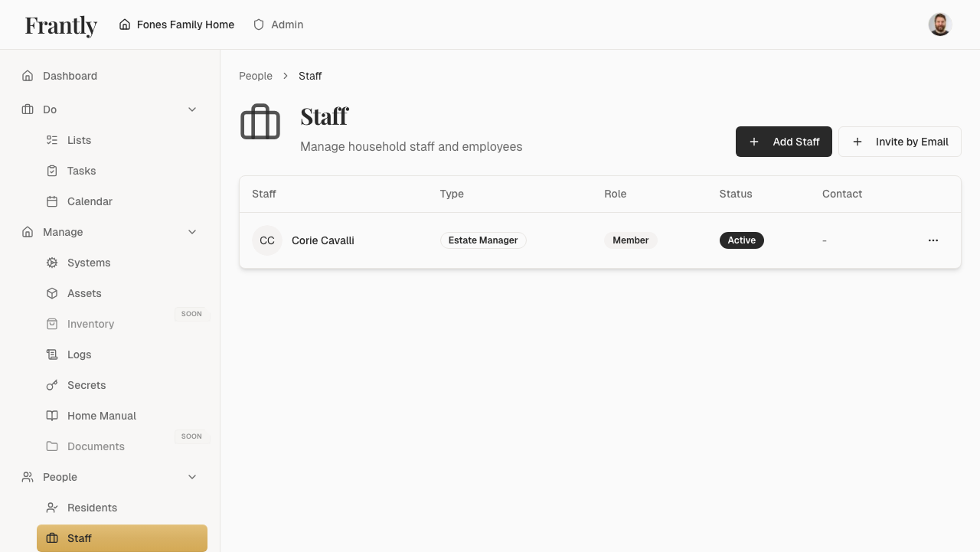Click the Add Staff button

[783, 142]
